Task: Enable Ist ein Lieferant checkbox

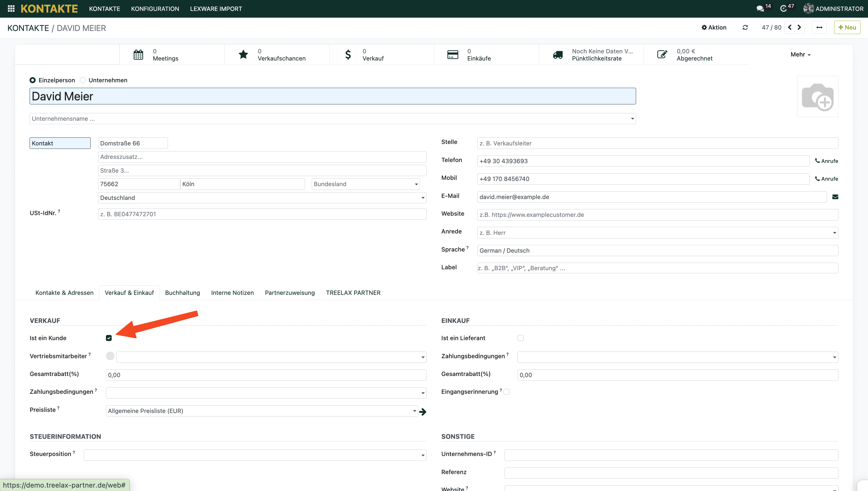Action: coord(520,338)
